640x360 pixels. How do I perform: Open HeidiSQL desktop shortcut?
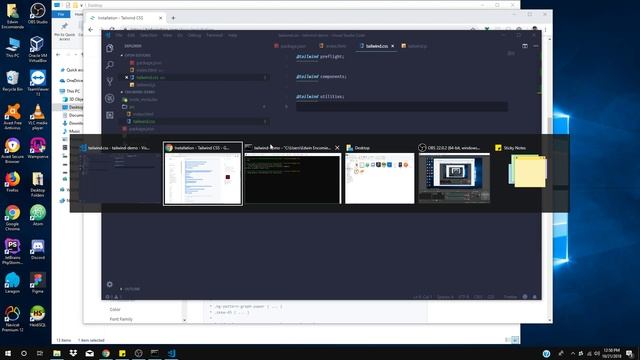tap(38, 317)
